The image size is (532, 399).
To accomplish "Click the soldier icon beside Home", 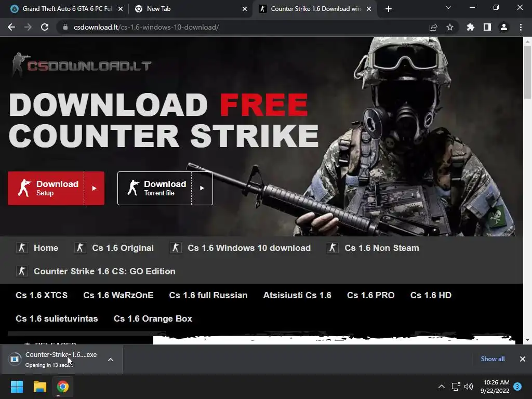I will tap(22, 248).
